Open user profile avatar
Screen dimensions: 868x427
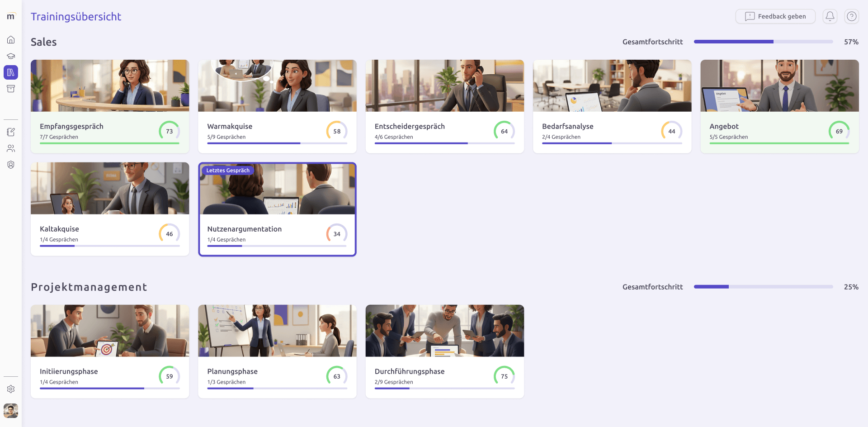click(x=11, y=411)
